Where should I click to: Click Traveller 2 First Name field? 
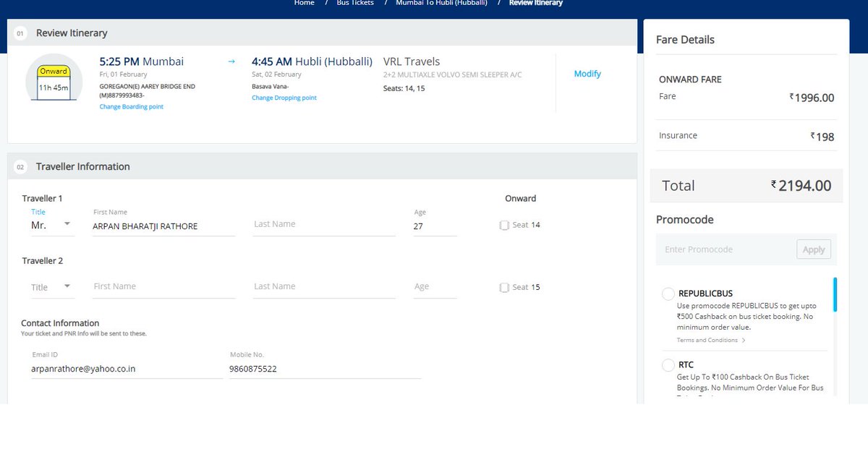point(164,287)
